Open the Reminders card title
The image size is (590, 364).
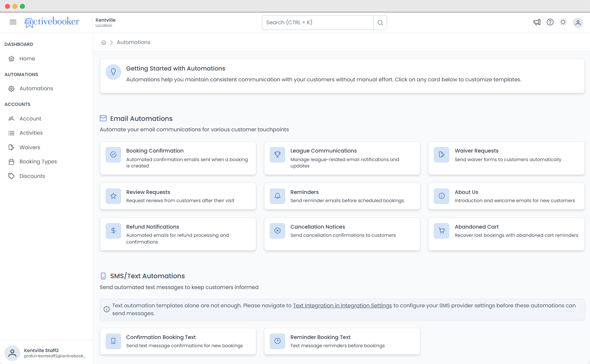pyautogui.click(x=305, y=192)
